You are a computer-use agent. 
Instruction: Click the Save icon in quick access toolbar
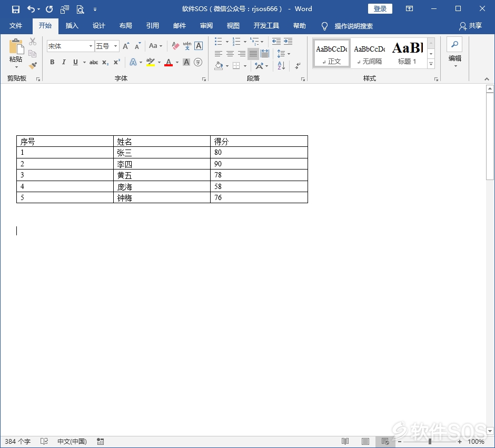pos(15,9)
